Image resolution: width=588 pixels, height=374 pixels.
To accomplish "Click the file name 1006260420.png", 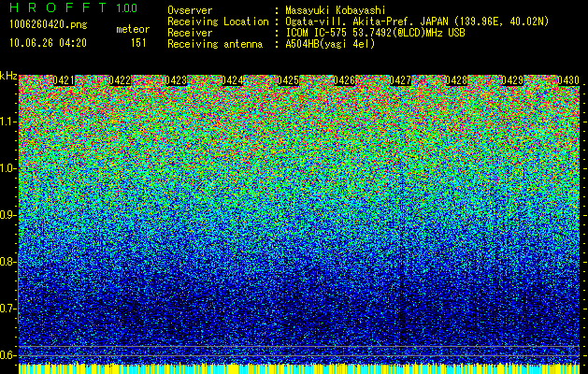I will 49,24.
